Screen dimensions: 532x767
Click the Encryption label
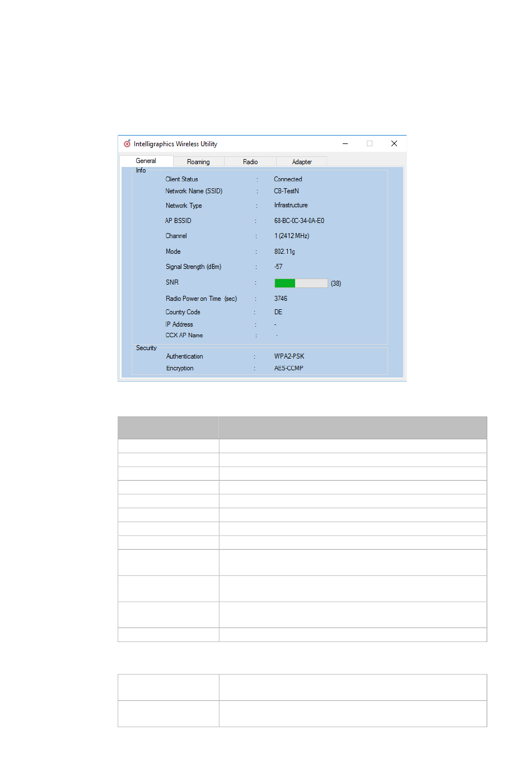pyautogui.click(x=180, y=368)
